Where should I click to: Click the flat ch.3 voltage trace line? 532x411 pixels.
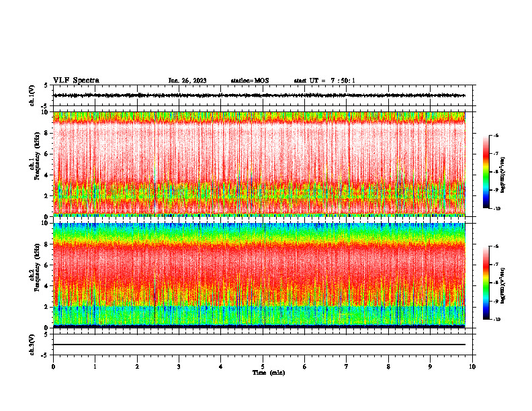259,345
